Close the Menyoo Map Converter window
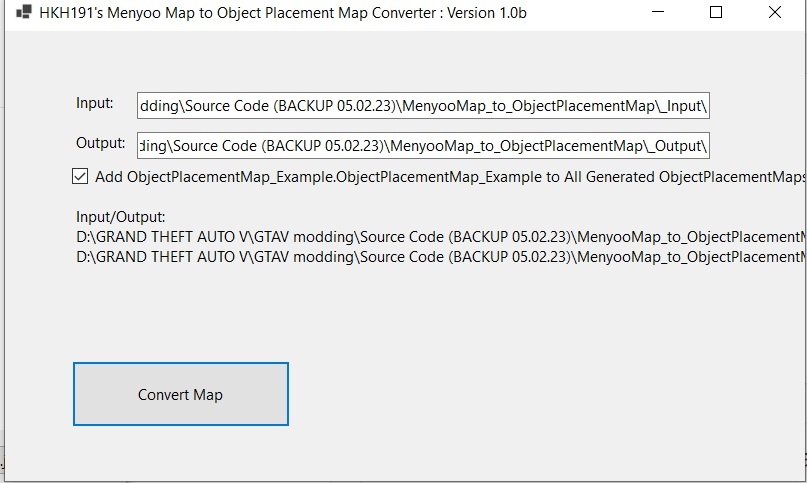 coord(775,13)
